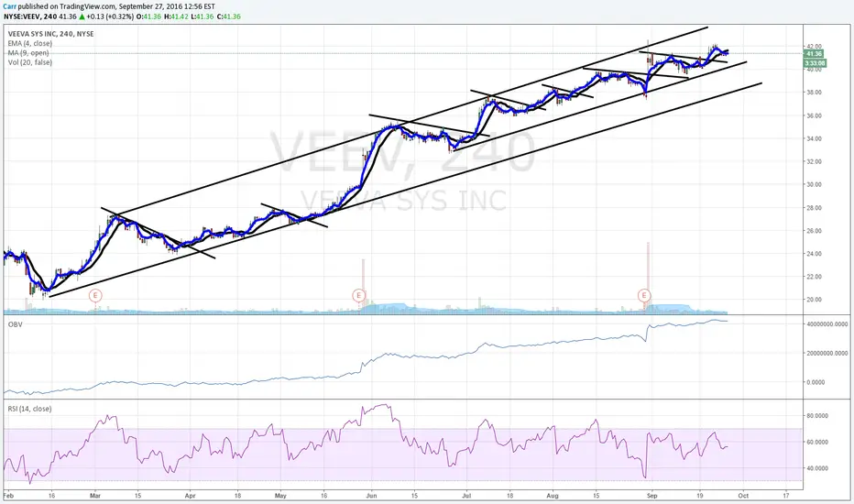
Task: Click the +0.13 (+0.32%) change value
Action: (x=109, y=16)
